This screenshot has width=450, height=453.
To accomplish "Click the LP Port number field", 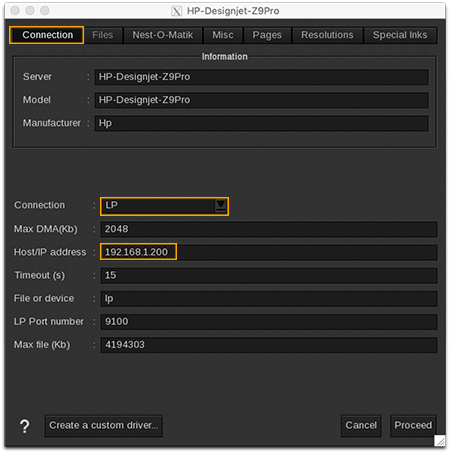I will (269, 322).
